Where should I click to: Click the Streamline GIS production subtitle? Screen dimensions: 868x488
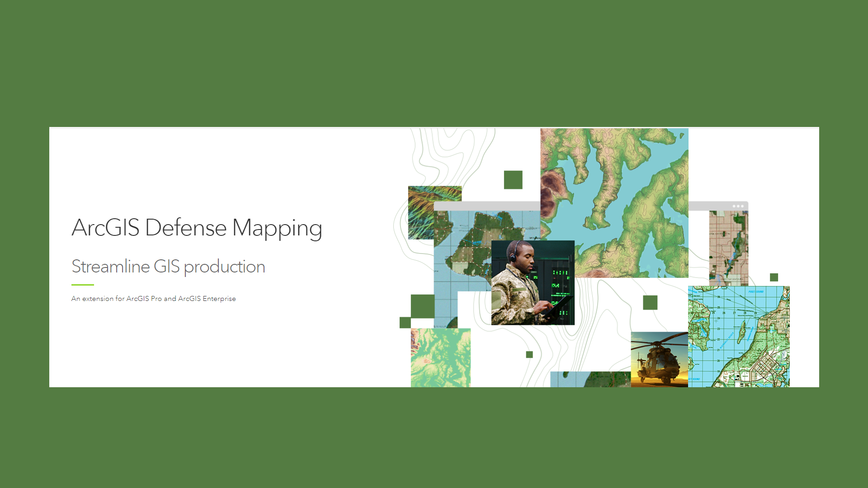(168, 267)
